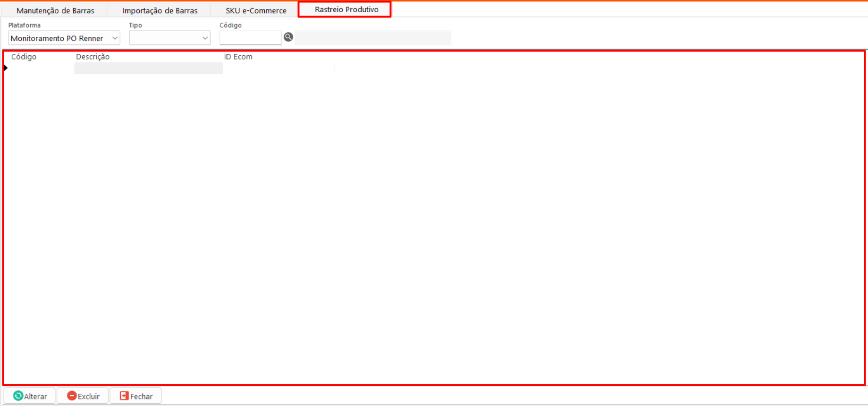Open the Importação de Barras tab
Image resolution: width=868 pixels, height=406 pixels.
click(x=160, y=10)
